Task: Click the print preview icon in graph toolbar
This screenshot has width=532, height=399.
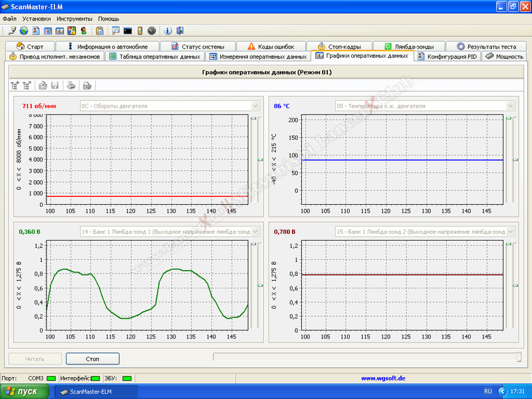Action: [x=87, y=85]
